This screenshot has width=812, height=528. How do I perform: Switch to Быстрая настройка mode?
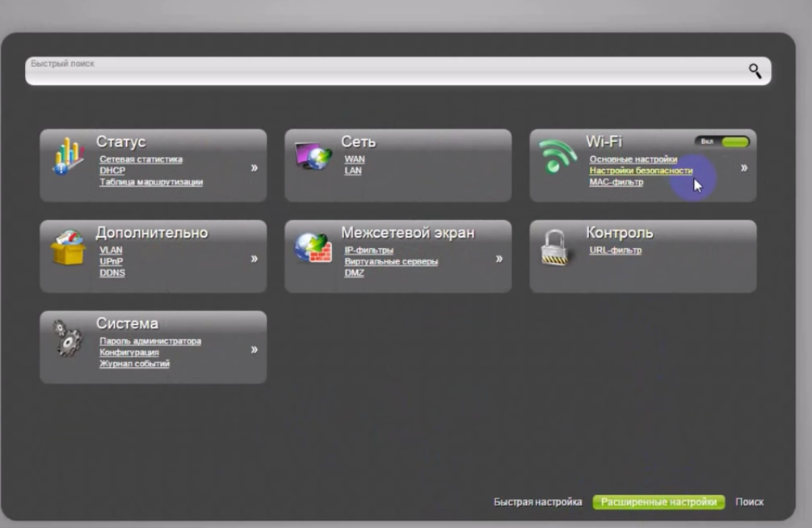537,502
